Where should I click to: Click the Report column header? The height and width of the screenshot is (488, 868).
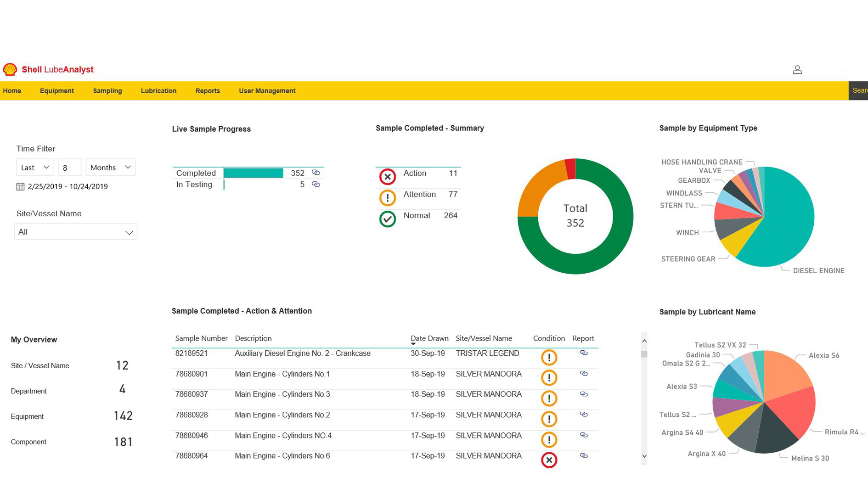(x=583, y=338)
